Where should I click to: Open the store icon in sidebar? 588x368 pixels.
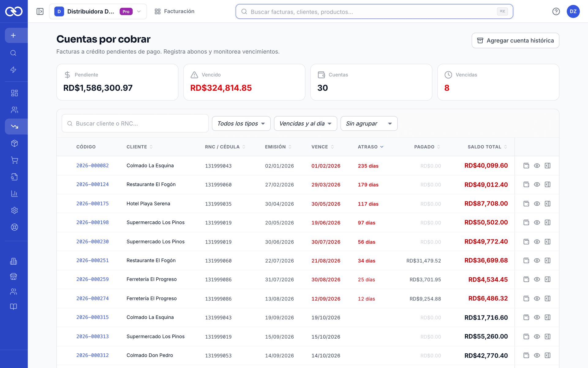[x=13, y=276]
